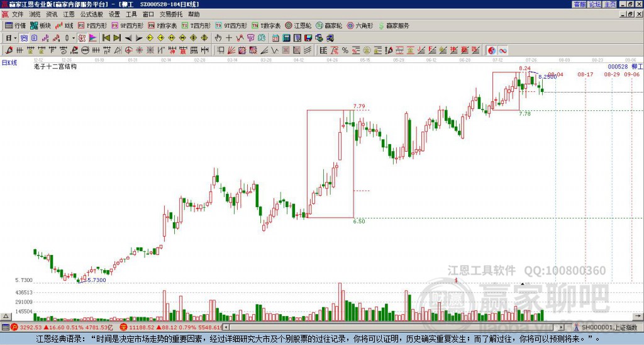Select the triangle ruler drawing tool
This screenshot has width=644, height=345.
118,50
